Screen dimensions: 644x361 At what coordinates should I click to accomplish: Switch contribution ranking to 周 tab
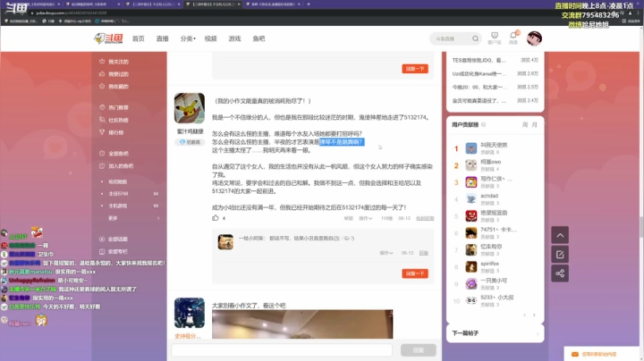pyautogui.click(x=525, y=125)
